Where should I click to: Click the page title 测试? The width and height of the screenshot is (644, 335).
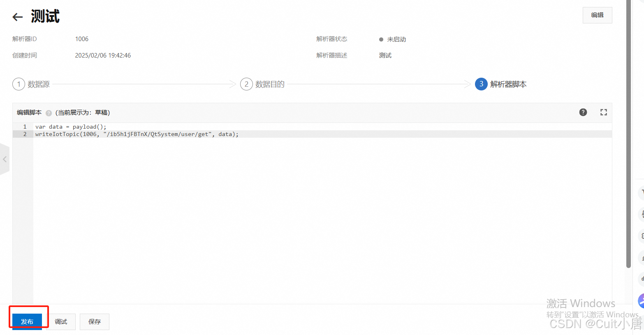coord(45,16)
